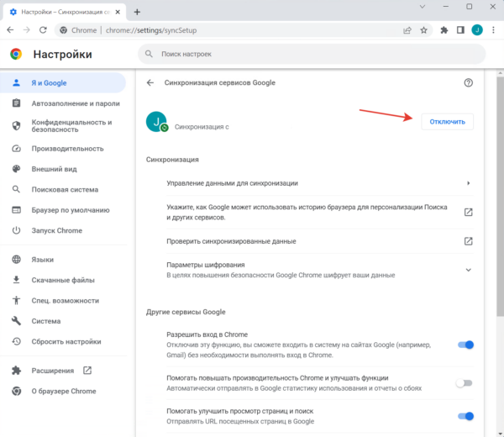
Task: Open Браузер по умолчанию section
Action: point(63,210)
